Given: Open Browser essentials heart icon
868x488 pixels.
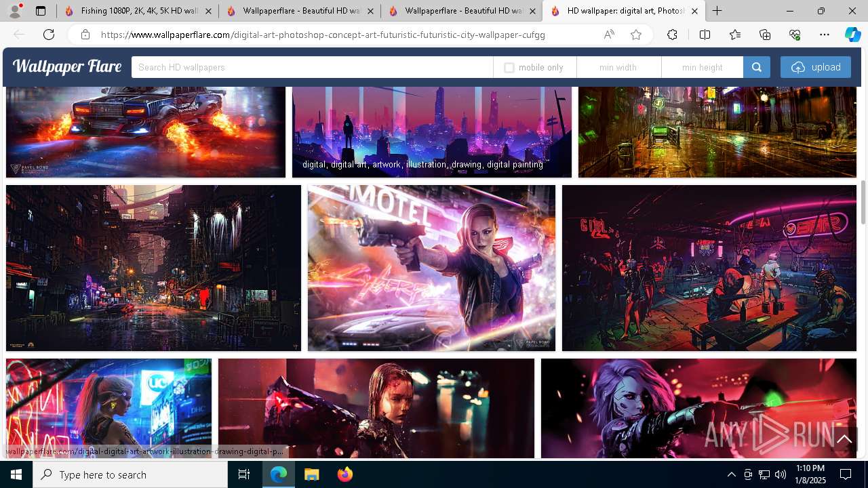Looking at the screenshot, I should click(795, 35).
